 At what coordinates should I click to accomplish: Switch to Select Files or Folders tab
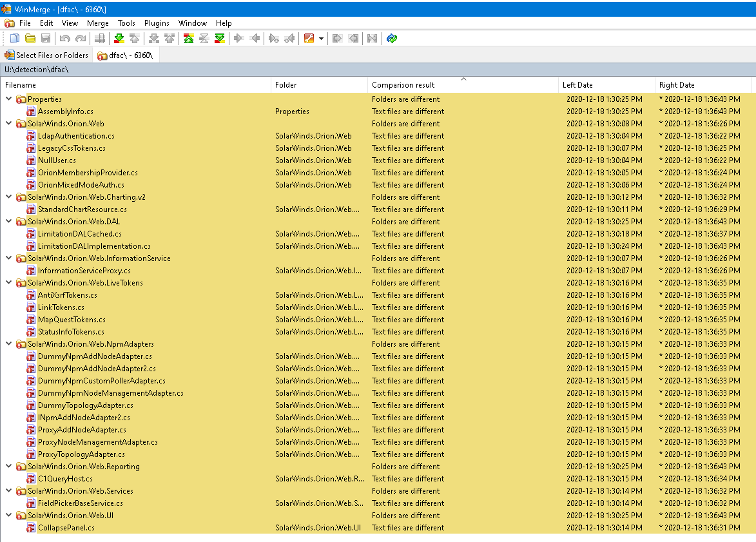click(x=46, y=55)
